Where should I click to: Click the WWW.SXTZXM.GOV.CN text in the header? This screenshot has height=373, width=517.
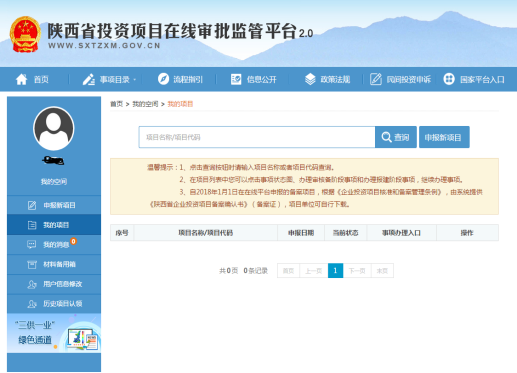point(104,46)
